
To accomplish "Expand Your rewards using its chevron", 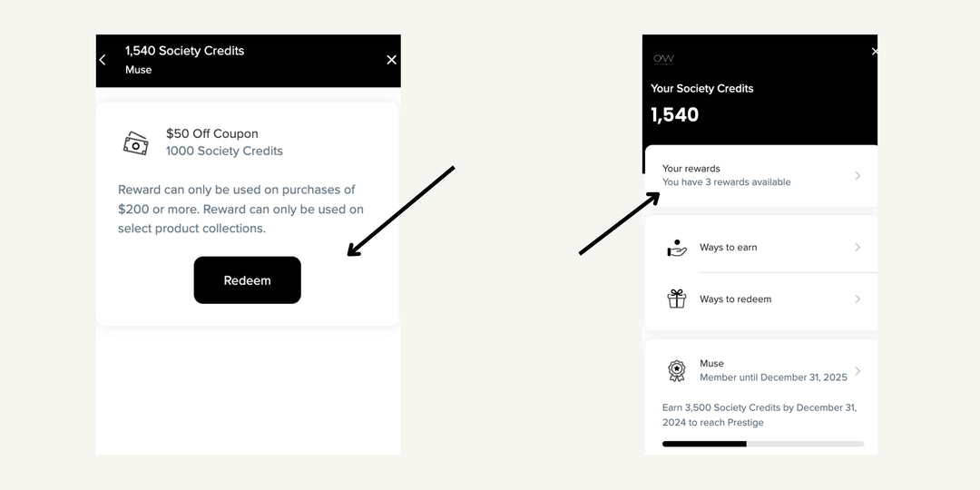I will point(857,175).
